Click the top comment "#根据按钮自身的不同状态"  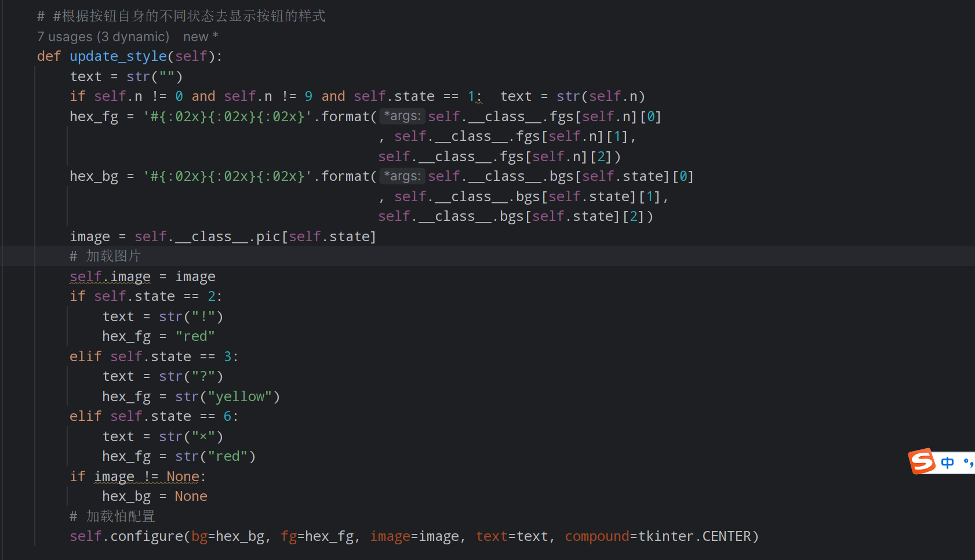[189, 16]
